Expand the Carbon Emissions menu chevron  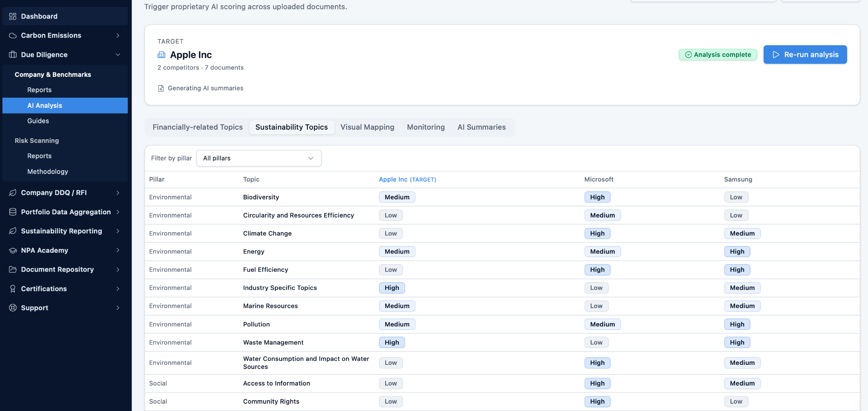point(118,35)
